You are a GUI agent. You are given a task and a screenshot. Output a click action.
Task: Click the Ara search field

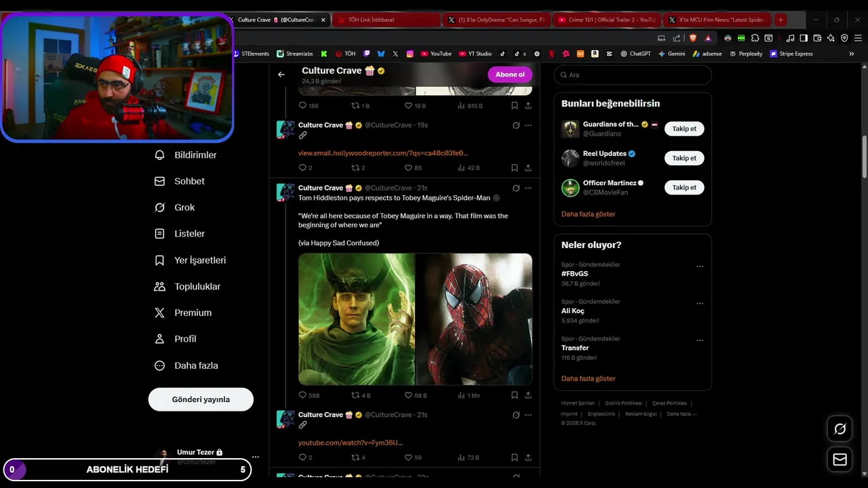click(x=633, y=75)
